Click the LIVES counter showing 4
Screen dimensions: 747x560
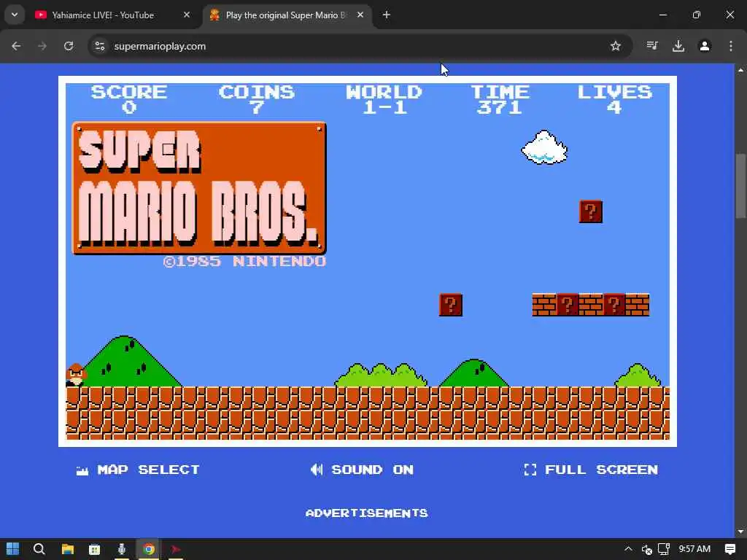click(614, 99)
